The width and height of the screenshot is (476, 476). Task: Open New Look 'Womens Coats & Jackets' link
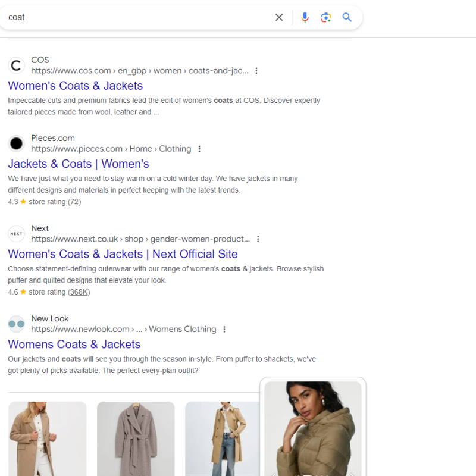coord(74,345)
